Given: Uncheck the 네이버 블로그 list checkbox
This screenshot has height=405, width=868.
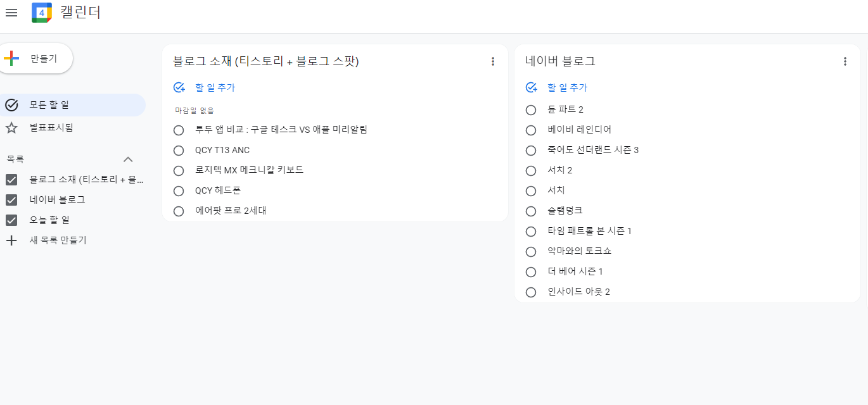Looking at the screenshot, I should tap(11, 200).
